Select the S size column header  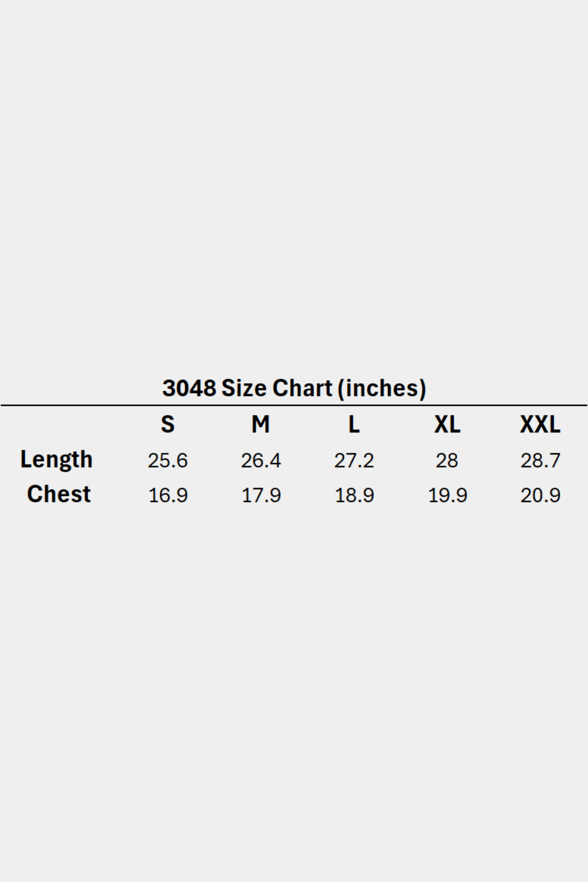click(x=168, y=424)
